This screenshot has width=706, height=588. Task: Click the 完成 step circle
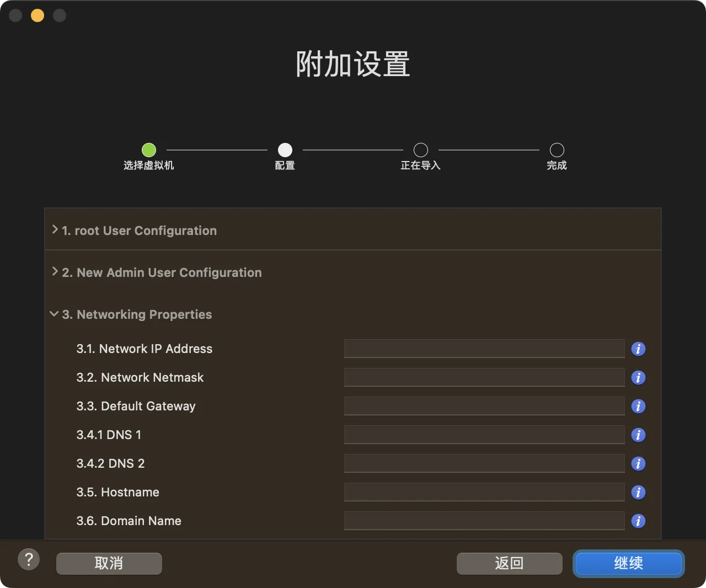[x=557, y=149]
